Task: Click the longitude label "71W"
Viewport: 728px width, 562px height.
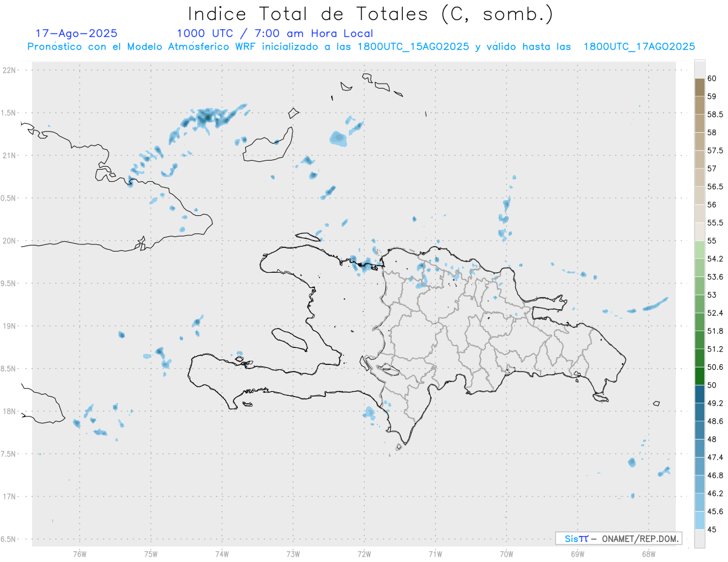Action: point(435,554)
